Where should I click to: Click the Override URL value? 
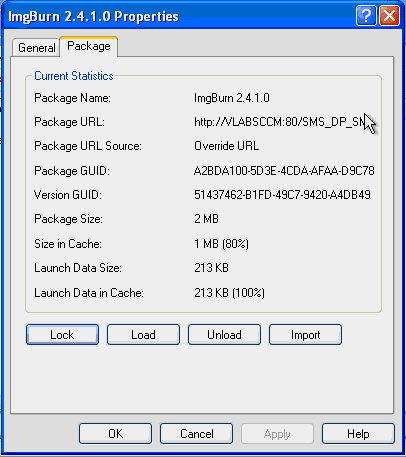pos(226,146)
